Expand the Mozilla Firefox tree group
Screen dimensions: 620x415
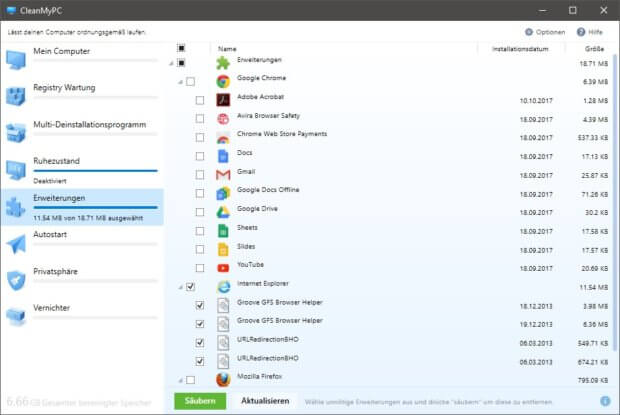(x=180, y=380)
